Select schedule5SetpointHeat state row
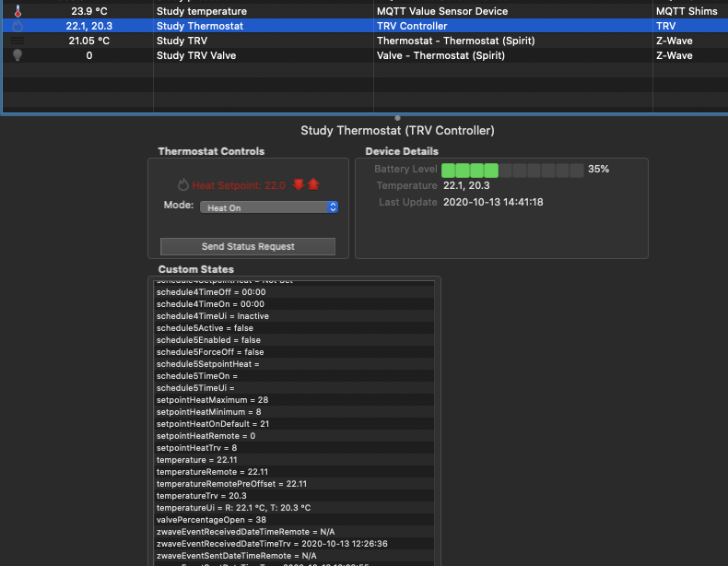 (x=294, y=364)
